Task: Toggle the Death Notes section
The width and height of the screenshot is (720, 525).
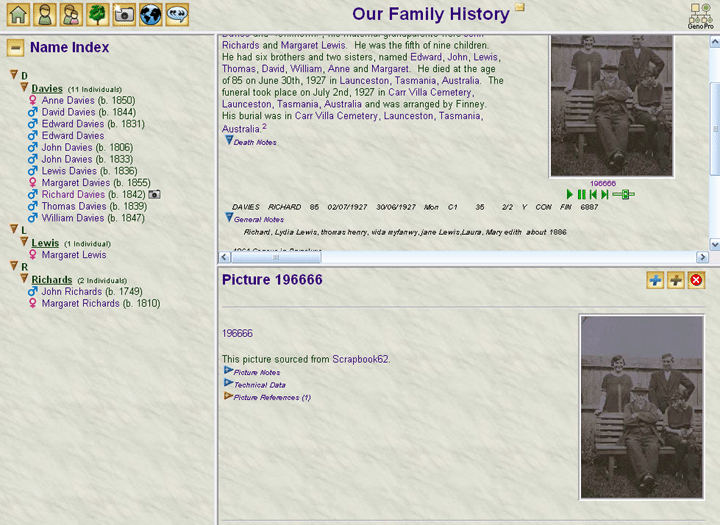Action: tap(229, 141)
